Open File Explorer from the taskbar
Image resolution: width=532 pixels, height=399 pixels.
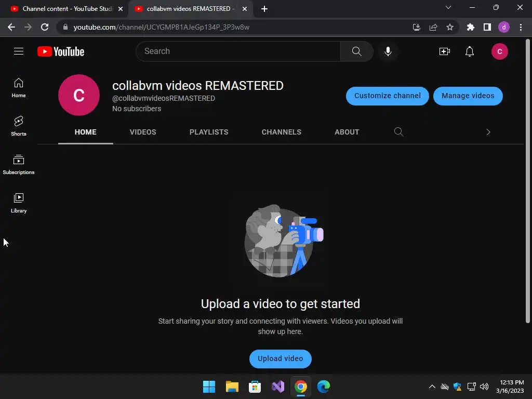click(232, 387)
